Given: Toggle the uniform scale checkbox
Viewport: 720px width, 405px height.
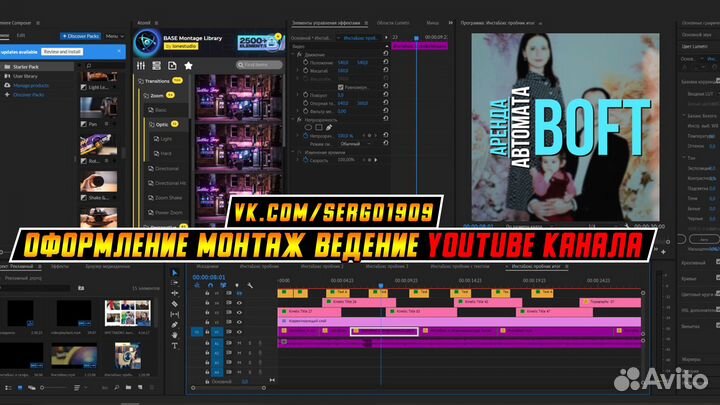Looking at the screenshot, I should [x=341, y=87].
